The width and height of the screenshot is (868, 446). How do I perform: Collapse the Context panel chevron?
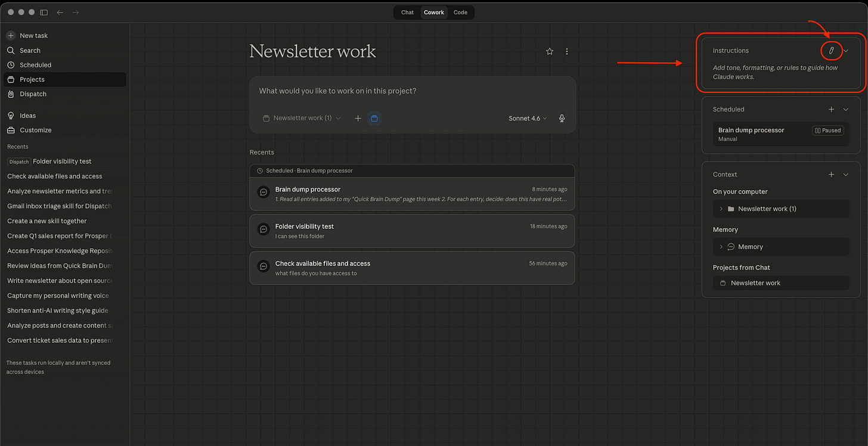846,175
